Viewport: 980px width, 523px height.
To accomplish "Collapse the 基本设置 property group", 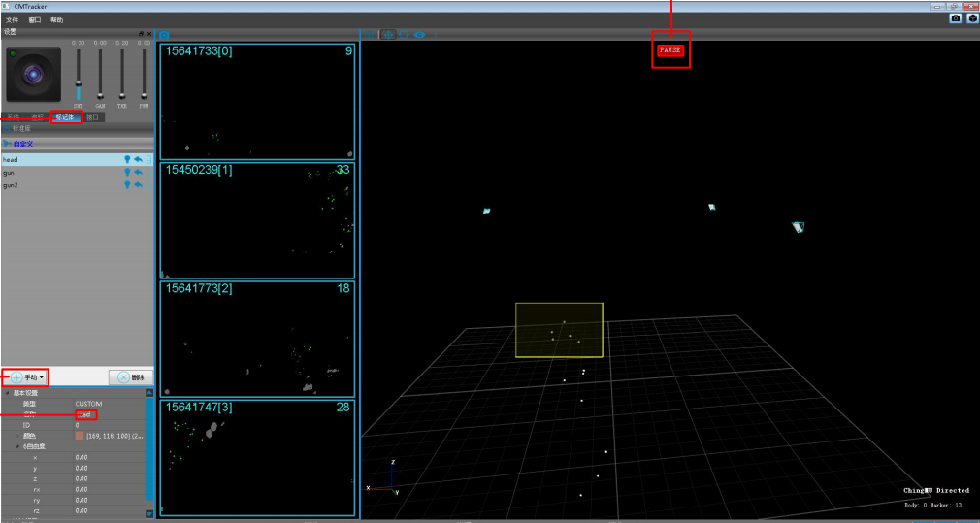I will coord(8,393).
